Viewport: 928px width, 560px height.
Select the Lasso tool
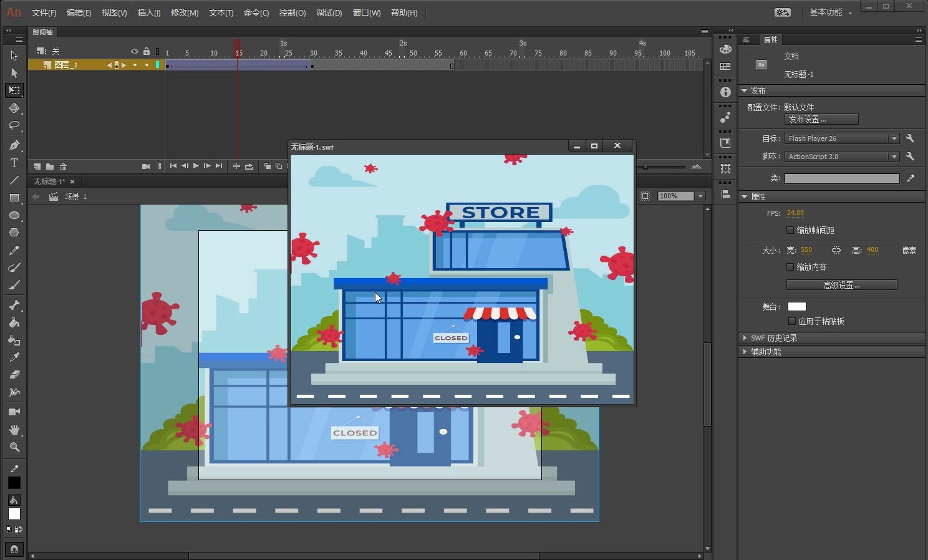click(x=14, y=125)
